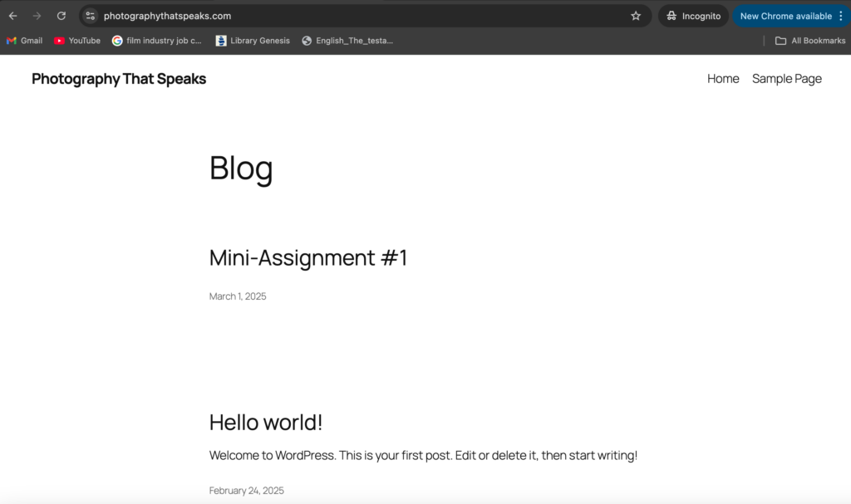Open the YouTube bookmark
This screenshot has height=504, width=851.
coord(77,41)
